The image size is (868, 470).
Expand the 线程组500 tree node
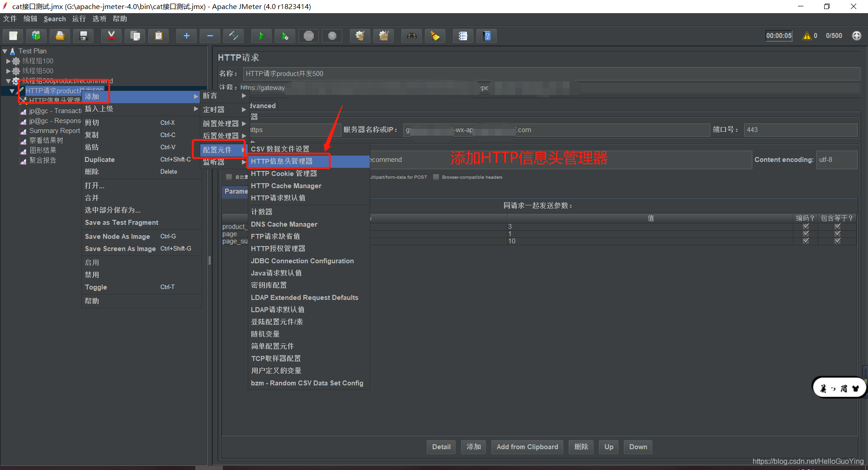[8, 71]
